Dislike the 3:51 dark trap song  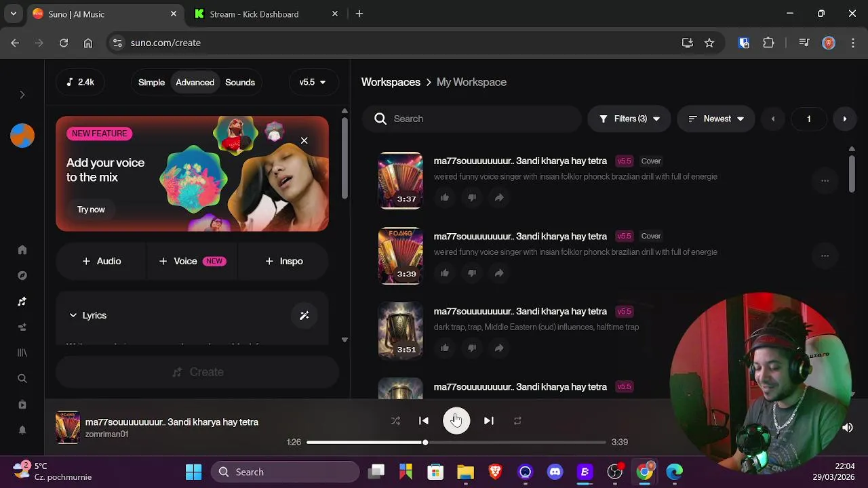pyautogui.click(x=472, y=348)
